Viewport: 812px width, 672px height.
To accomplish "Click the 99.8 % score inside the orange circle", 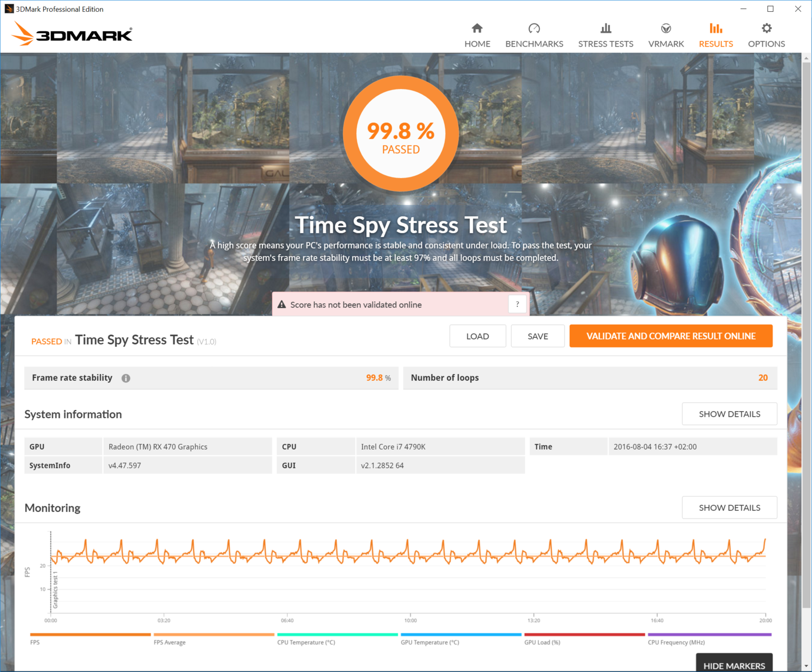I will [x=401, y=131].
